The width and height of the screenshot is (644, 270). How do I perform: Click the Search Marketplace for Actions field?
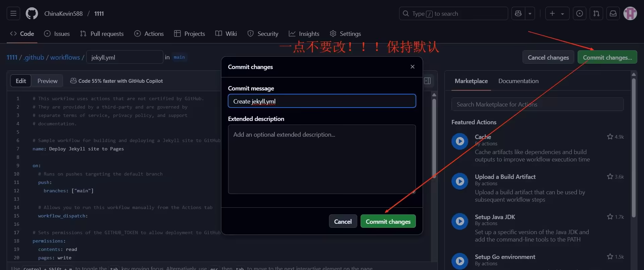pyautogui.click(x=538, y=105)
